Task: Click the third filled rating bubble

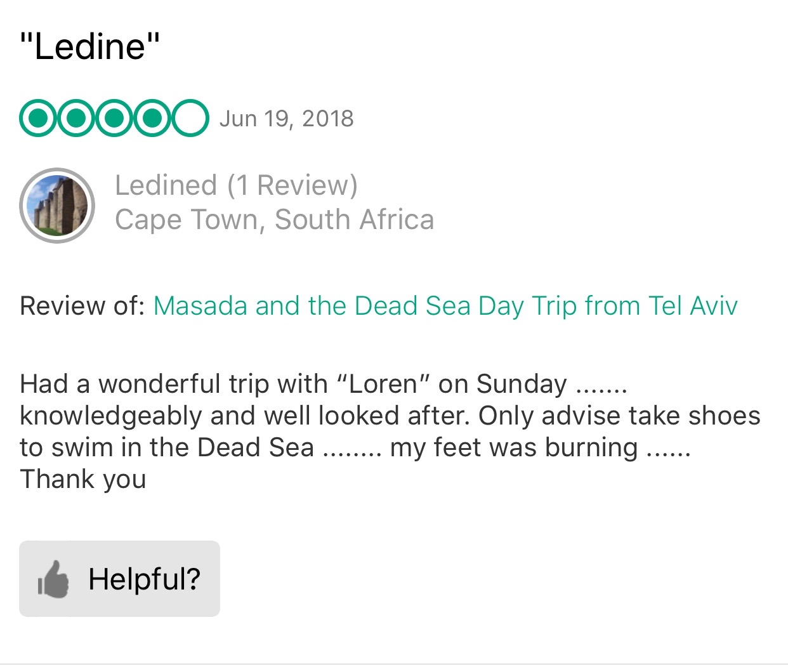Action: [x=114, y=118]
